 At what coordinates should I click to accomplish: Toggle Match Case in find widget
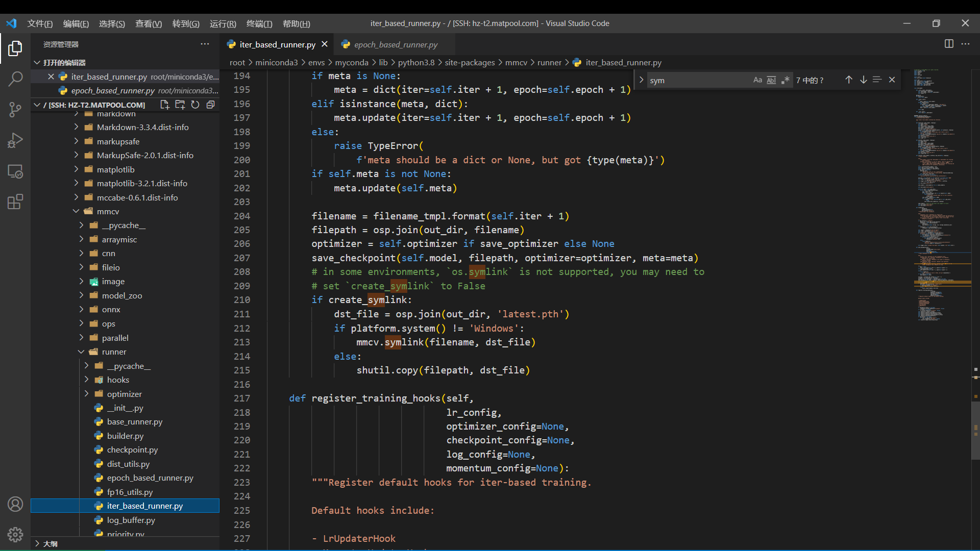757,80
